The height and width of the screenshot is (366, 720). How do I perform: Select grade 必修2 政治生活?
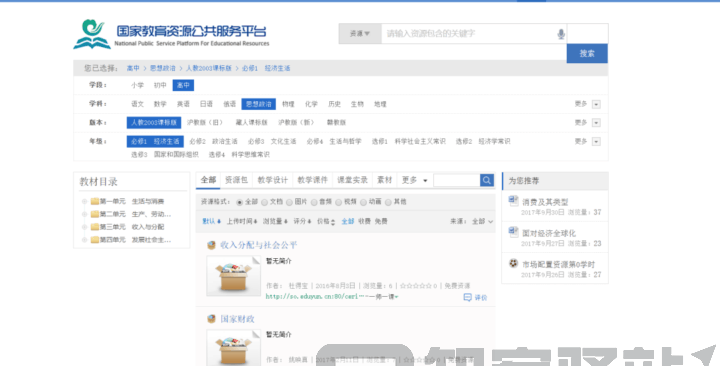[x=214, y=141]
